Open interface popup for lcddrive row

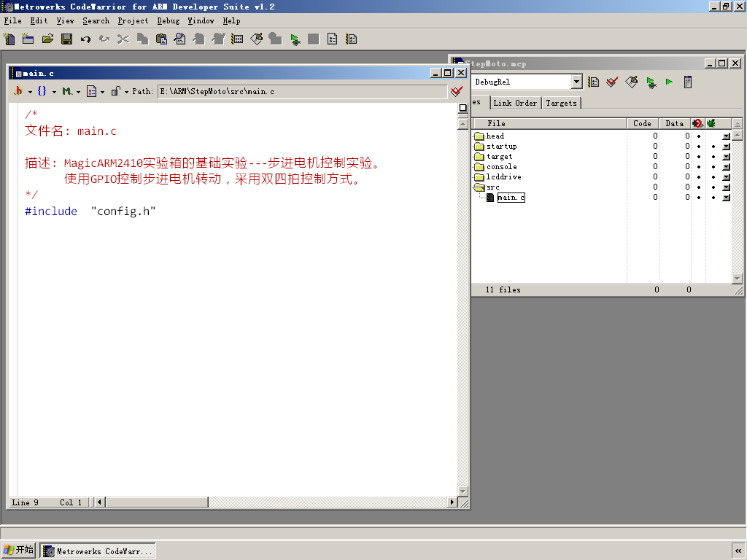coord(726,177)
